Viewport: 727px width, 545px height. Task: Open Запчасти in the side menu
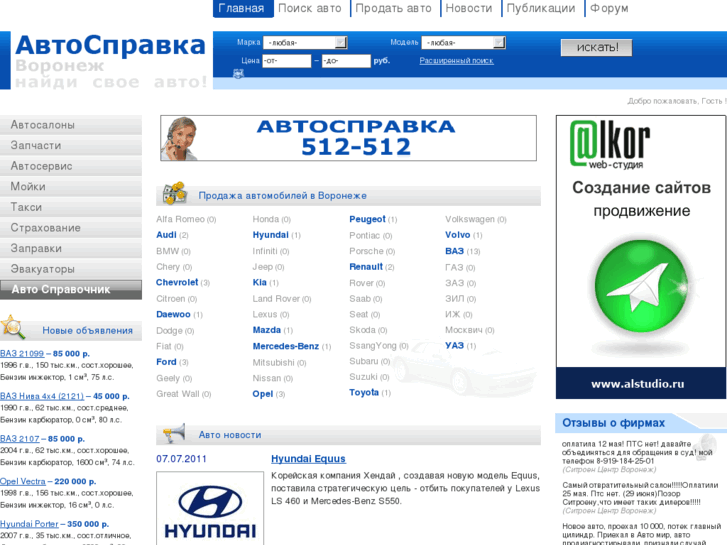pyautogui.click(x=71, y=145)
